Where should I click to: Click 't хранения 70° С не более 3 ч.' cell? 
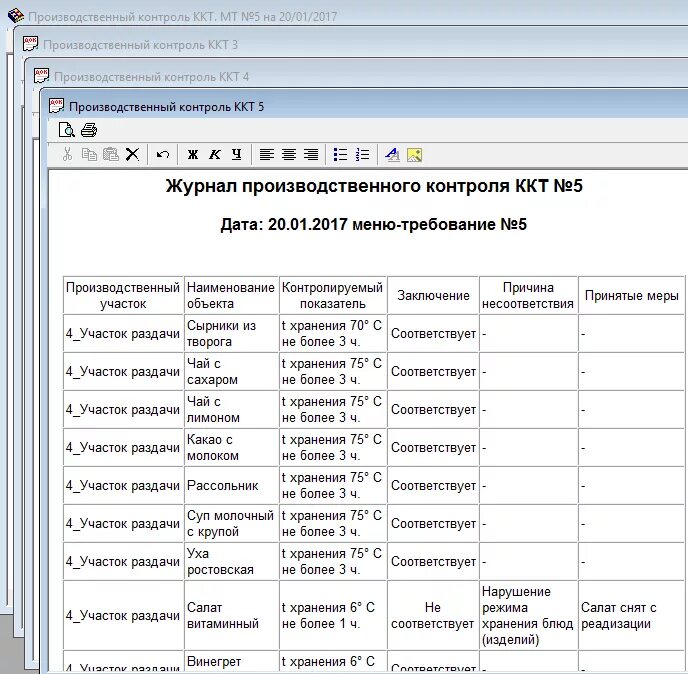tap(333, 333)
